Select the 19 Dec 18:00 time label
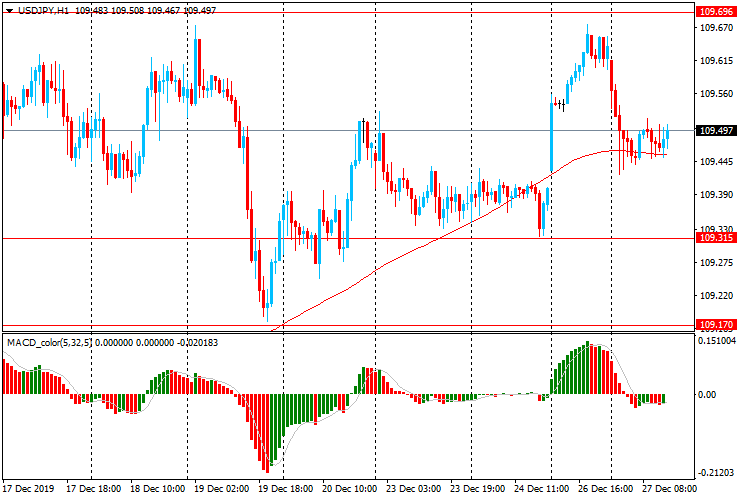This screenshot has height=500, width=740. click(x=287, y=490)
